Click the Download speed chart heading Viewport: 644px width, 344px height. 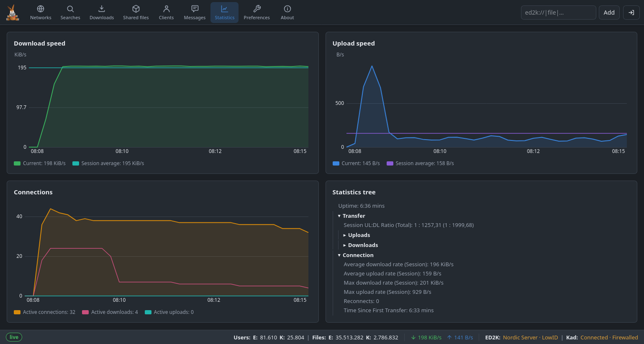tap(39, 43)
